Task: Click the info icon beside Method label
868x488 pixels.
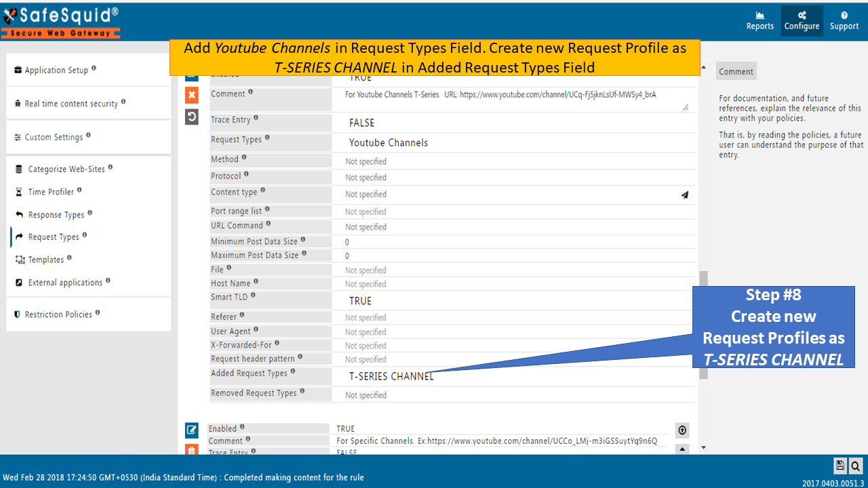Action: click(244, 157)
